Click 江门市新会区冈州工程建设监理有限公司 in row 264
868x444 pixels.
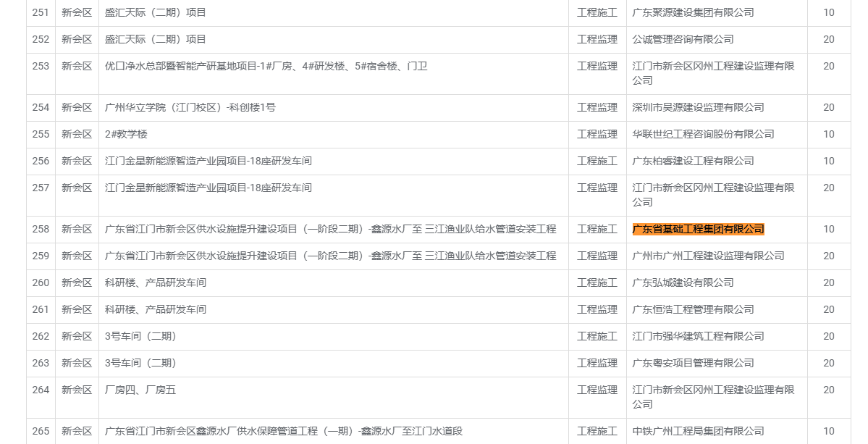(x=713, y=397)
